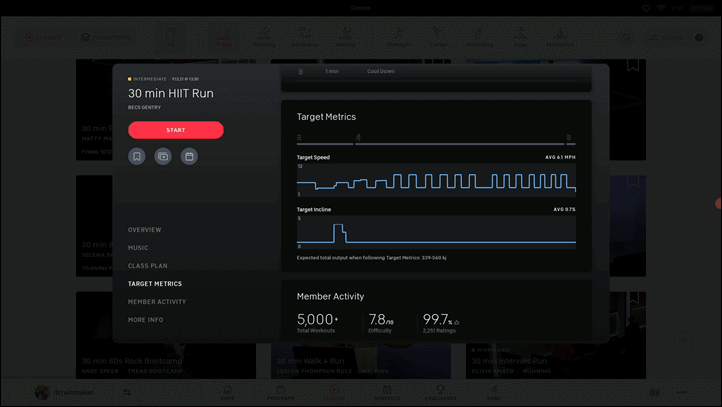The width and height of the screenshot is (722, 407).
Task: Open search with the magnifier icon
Action: point(627,37)
